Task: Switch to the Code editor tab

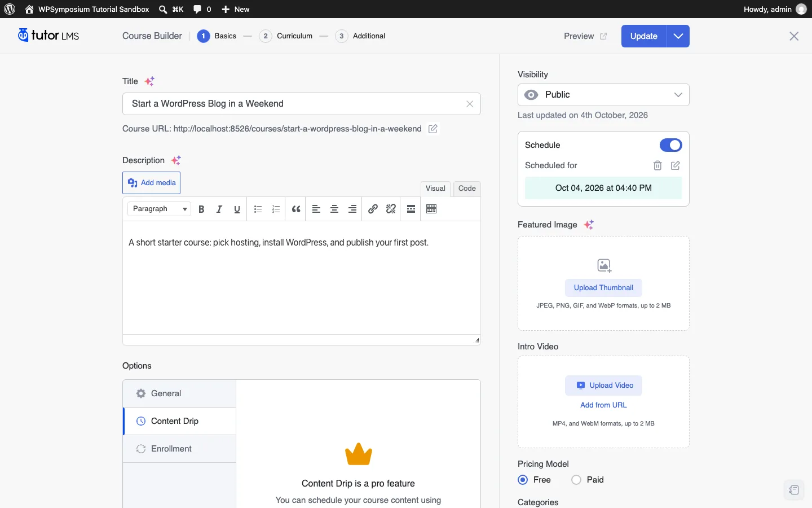Action: [467, 189]
